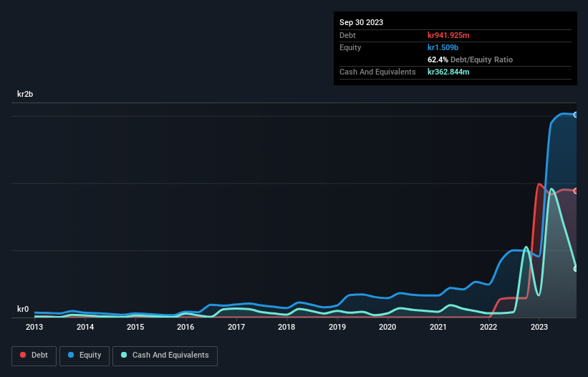Image resolution: width=588 pixels, height=377 pixels.
Task: Click the 2019 x-axis label
Action: (x=337, y=327)
